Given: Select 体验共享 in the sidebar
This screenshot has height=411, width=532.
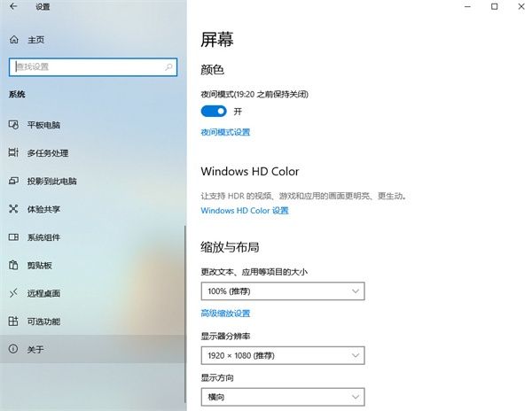Looking at the screenshot, I should pos(93,209).
